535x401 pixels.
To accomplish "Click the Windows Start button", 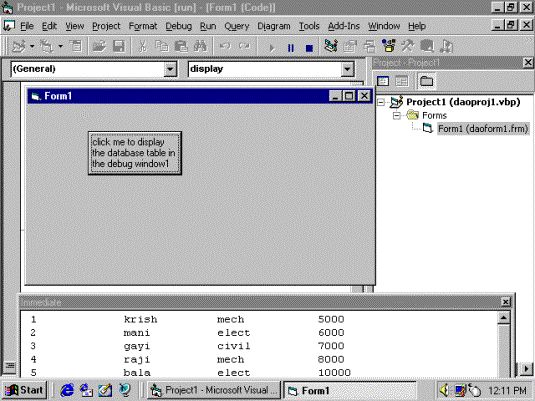I will point(24,390).
